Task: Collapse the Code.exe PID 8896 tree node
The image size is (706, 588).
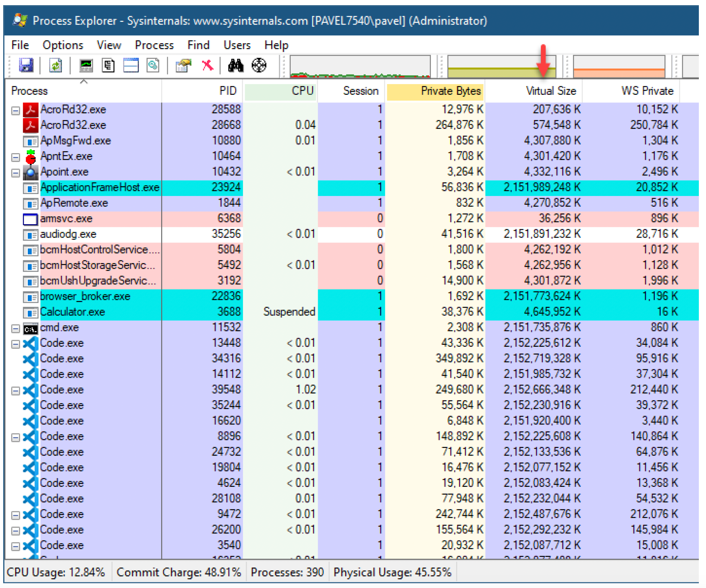Action: tap(15, 438)
